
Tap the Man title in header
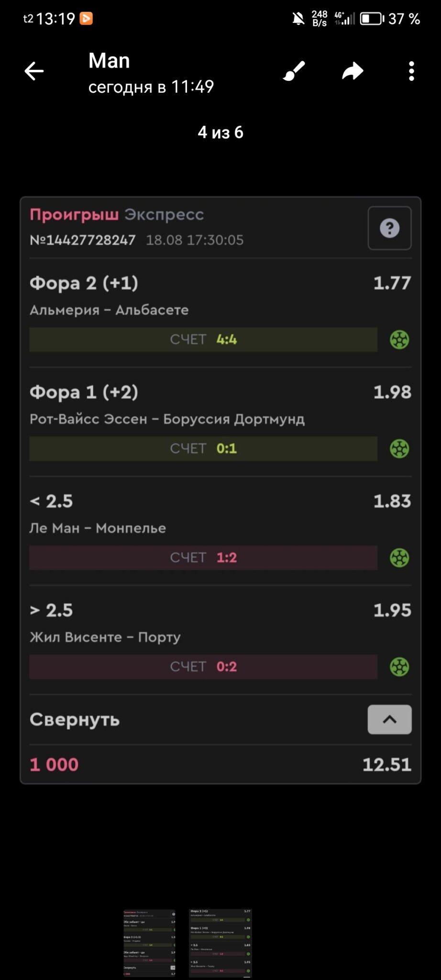pos(109,61)
